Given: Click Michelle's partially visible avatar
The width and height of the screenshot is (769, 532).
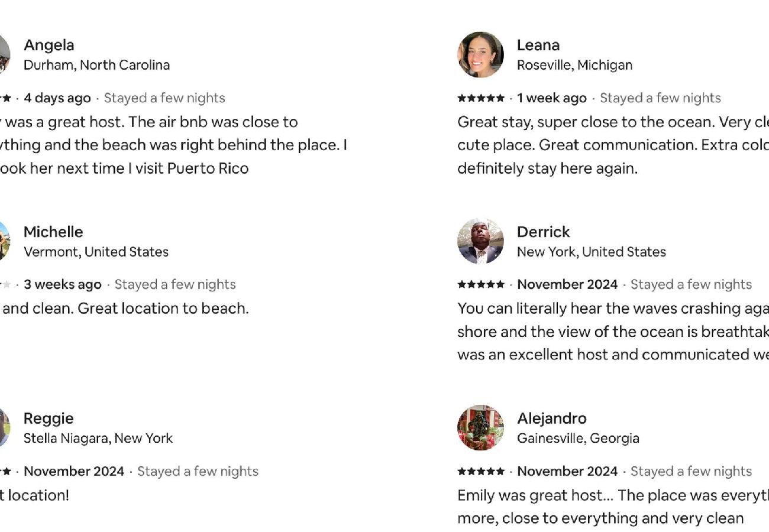Looking at the screenshot, I should tap(5, 241).
